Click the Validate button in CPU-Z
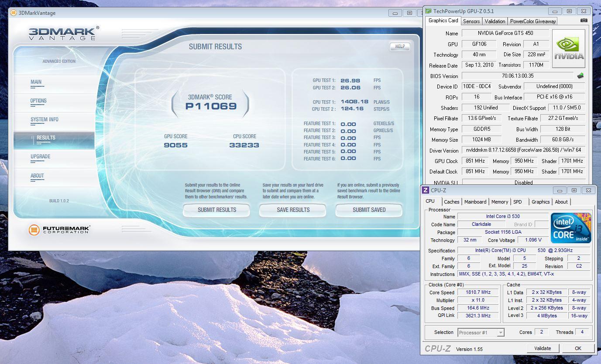 click(543, 348)
